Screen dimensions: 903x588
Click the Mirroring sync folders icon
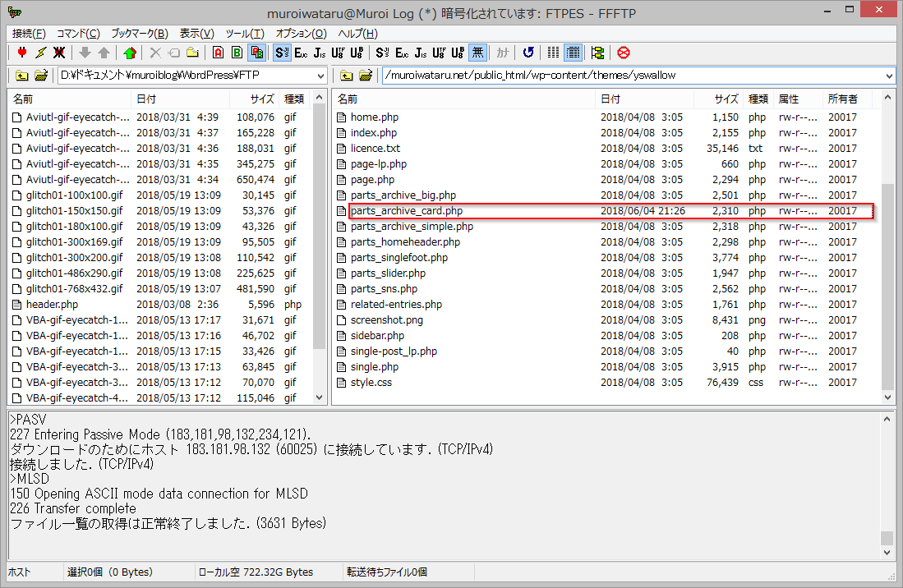pos(597,53)
